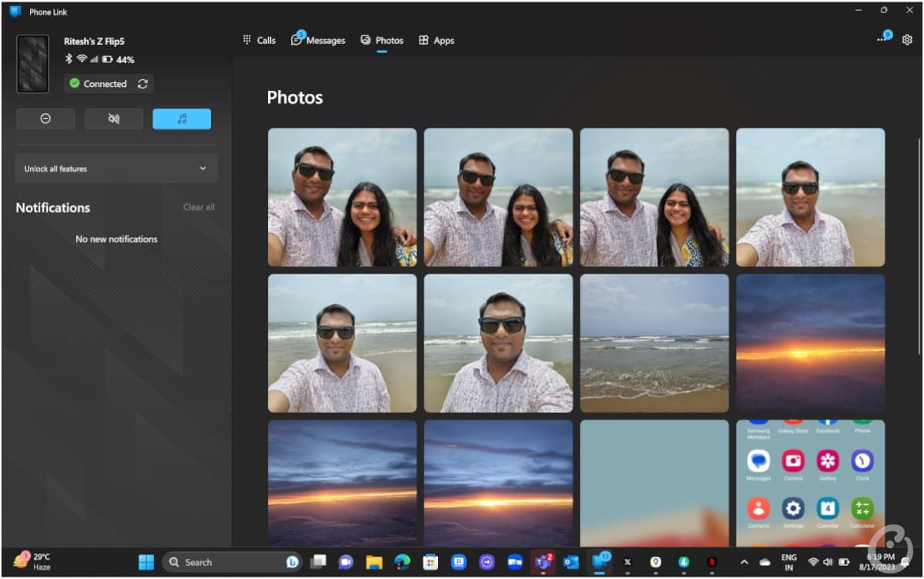Show hidden system tray icons
Image resolution: width=924 pixels, height=579 pixels.
745,562
